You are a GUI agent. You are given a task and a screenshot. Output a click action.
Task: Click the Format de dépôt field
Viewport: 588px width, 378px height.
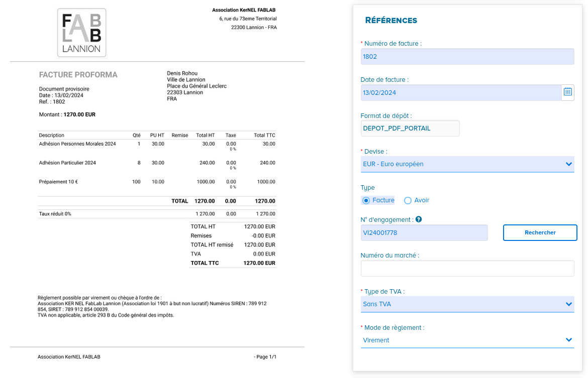pyautogui.click(x=410, y=128)
